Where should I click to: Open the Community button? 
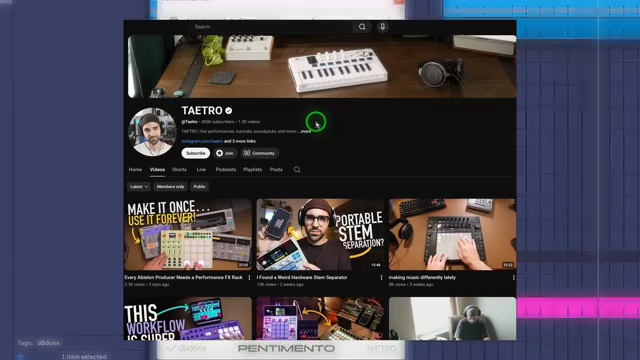(259, 153)
